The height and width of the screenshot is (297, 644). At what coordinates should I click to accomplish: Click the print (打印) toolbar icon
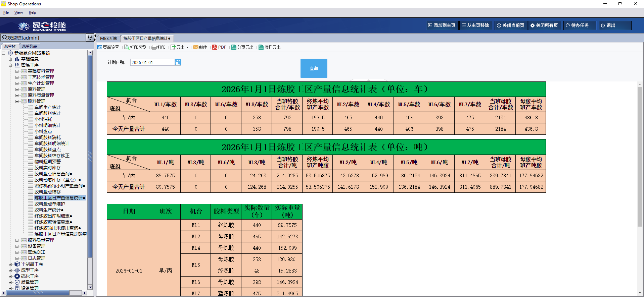[x=154, y=47]
